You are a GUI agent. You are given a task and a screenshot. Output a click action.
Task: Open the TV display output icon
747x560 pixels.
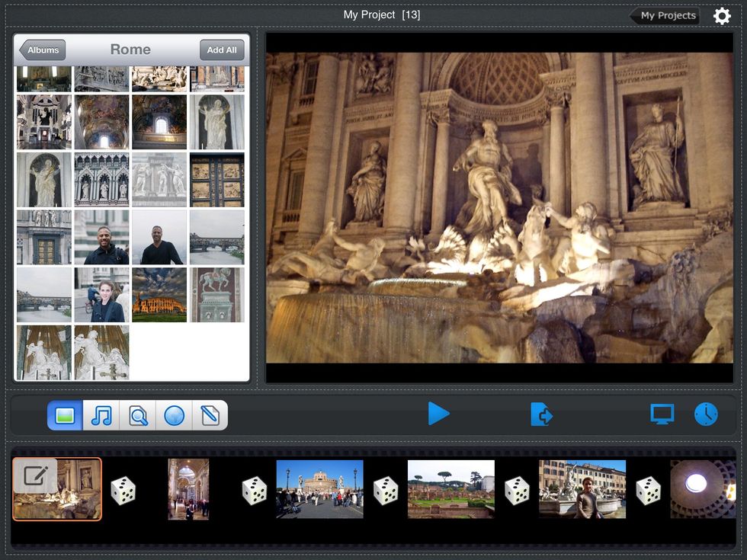click(662, 414)
